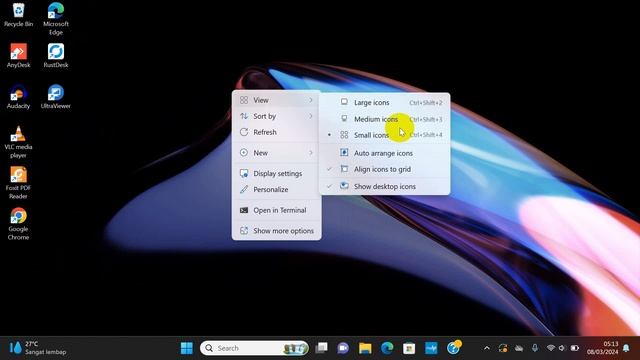Open the video chat taskbar app

(x=343, y=348)
